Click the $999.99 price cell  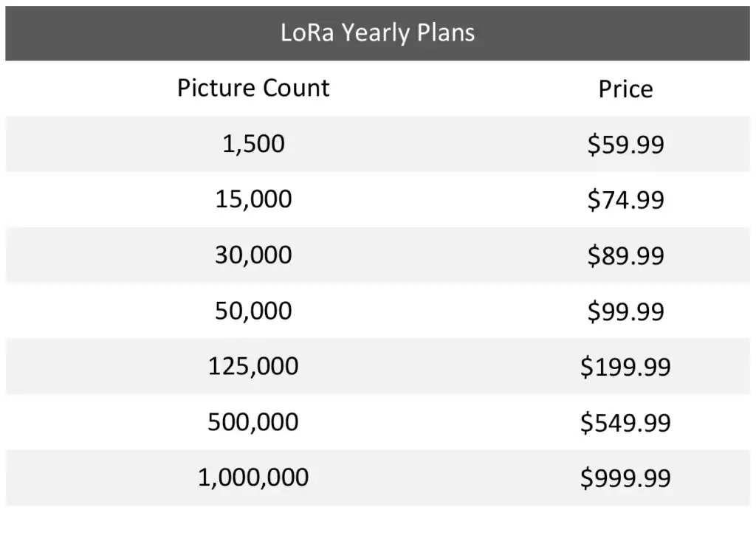click(625, 478)
